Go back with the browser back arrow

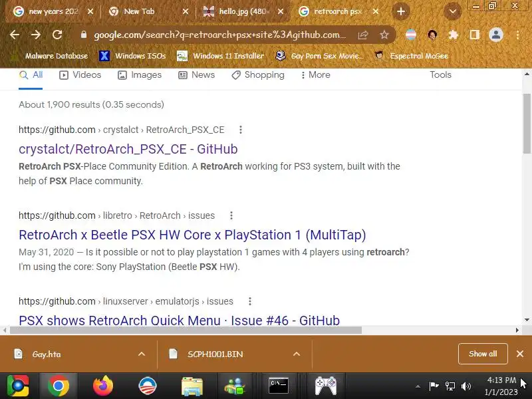point(14,35)
